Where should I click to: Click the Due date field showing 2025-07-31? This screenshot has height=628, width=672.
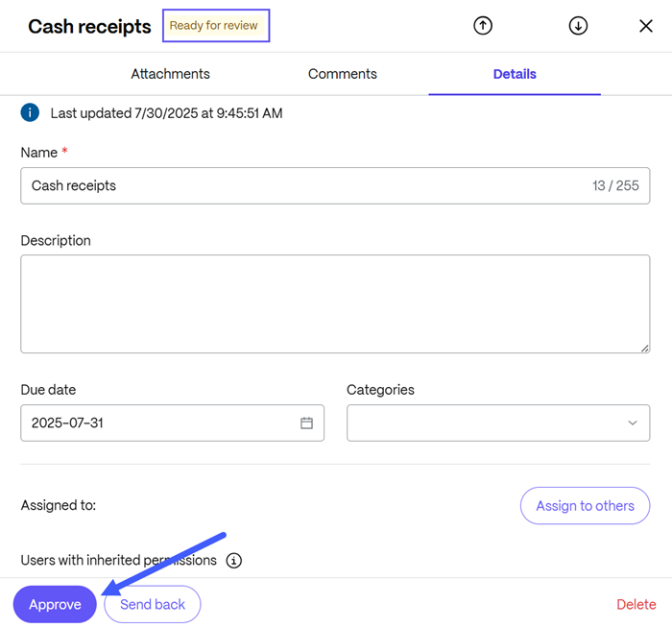172,423
